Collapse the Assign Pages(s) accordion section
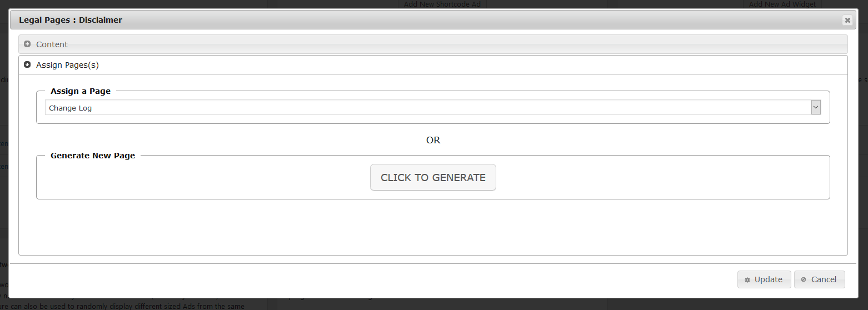This screenshot has height=310, width=868. [433, 64]
